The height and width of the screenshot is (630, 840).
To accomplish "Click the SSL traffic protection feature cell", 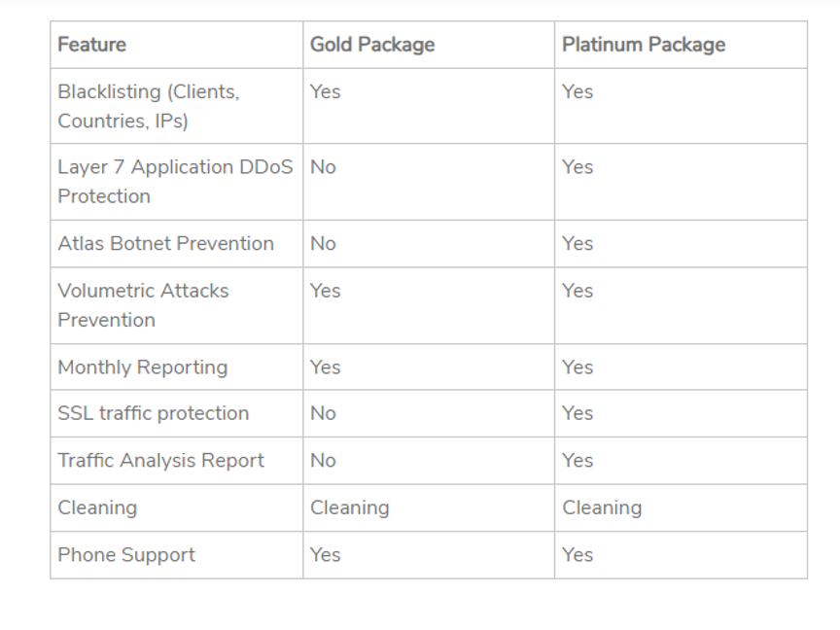I will (x=154, y=413).
